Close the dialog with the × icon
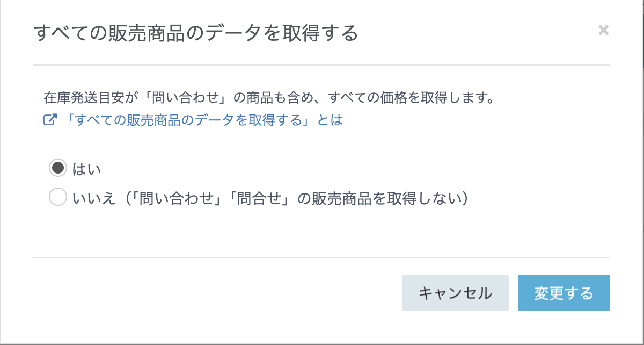644x345 pixels. 603,31
